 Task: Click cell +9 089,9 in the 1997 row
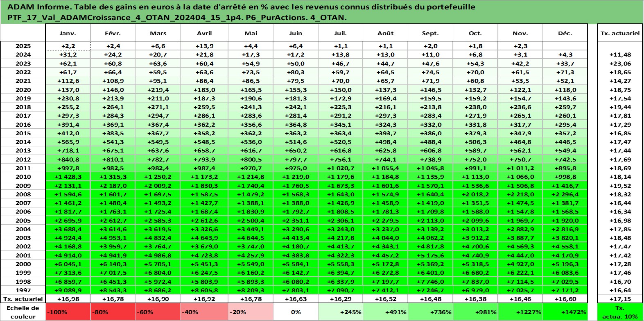point(68,290)
